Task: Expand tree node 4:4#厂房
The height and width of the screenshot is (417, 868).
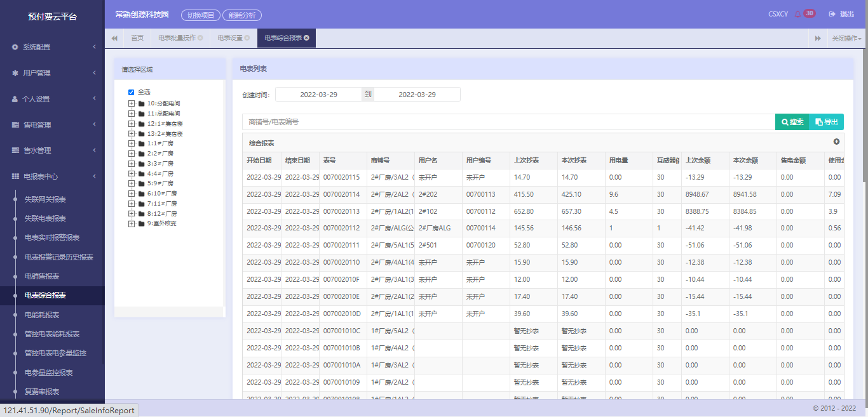Action: coord(132,173)
